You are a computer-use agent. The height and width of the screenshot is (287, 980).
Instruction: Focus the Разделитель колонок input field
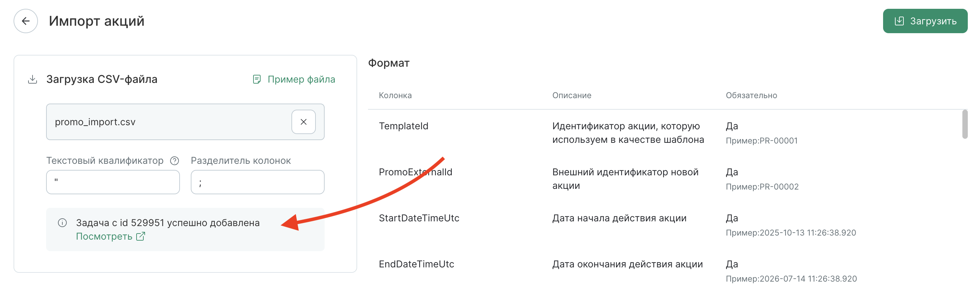[258, 182]
